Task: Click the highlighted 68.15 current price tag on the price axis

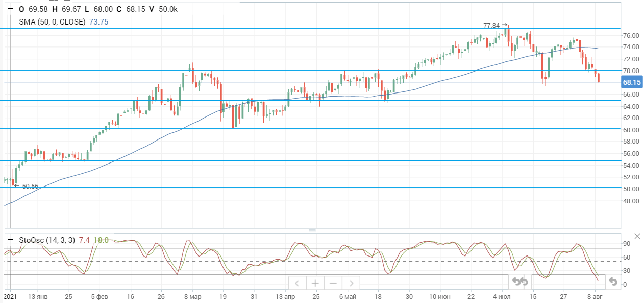Action: (x=632, y=82)
